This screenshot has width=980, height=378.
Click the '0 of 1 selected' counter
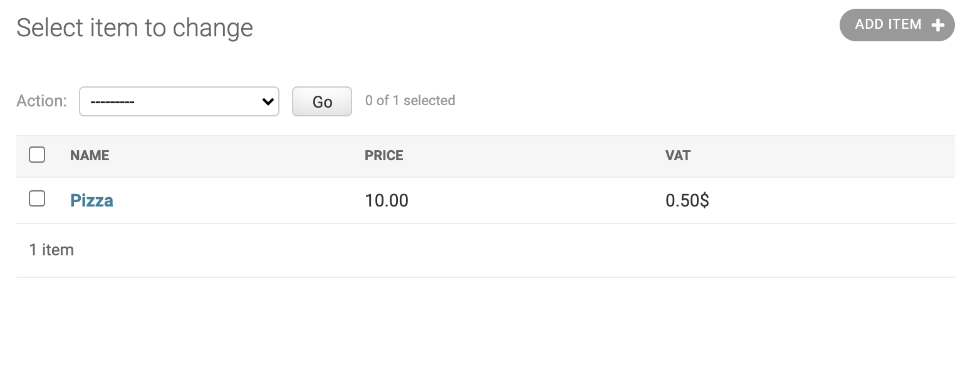tap(410, 100)
